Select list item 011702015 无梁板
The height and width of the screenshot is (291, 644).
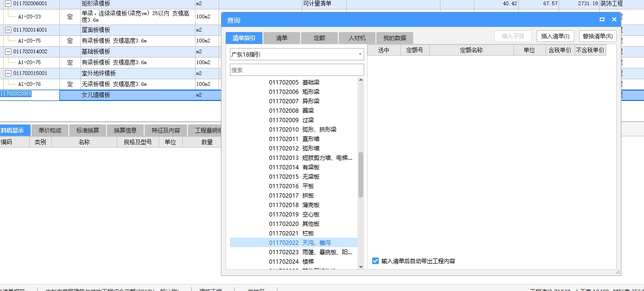(294, 177)
